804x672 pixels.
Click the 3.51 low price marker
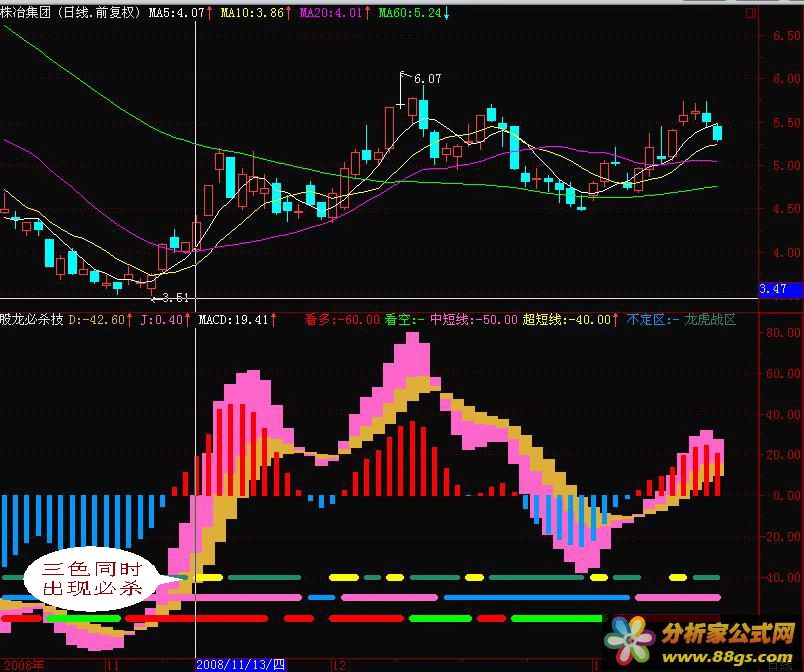tap(175, 297)
